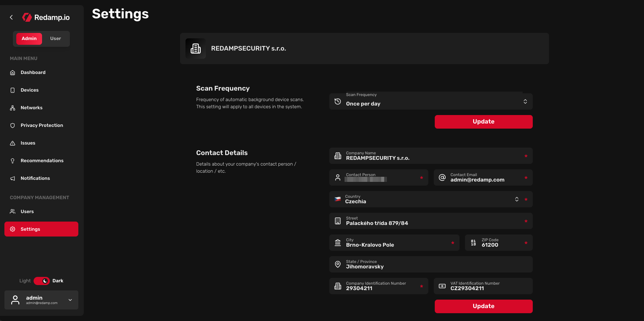Click Update under Scan Frequency
The height and width of the screenshot is (321, 644).
pos(484,122)
